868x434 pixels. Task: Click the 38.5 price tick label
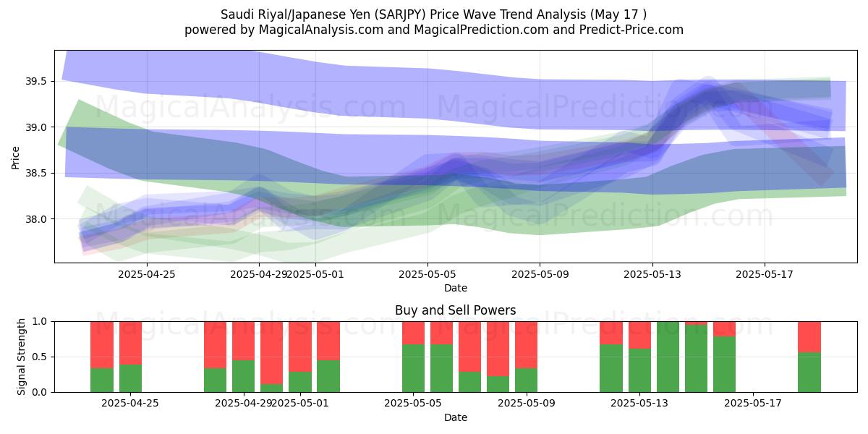pyautogui.click(x=37, y=173)
